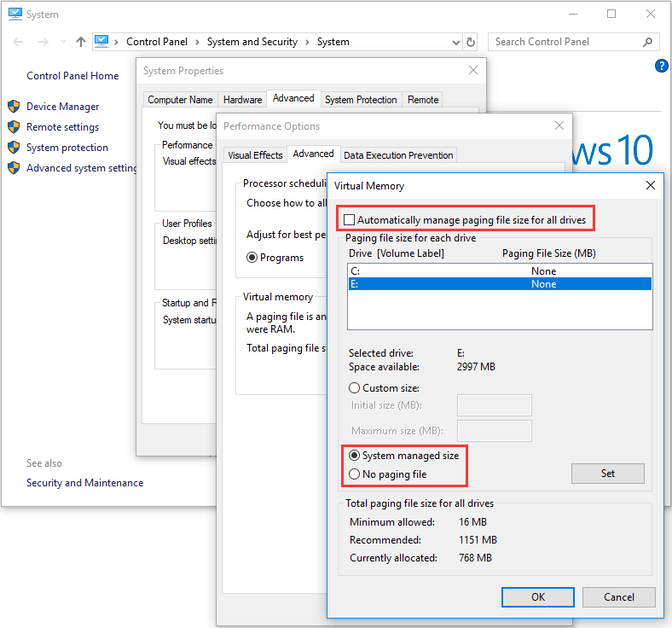Click the shield icon beside Device Manager

pos(14,107)
